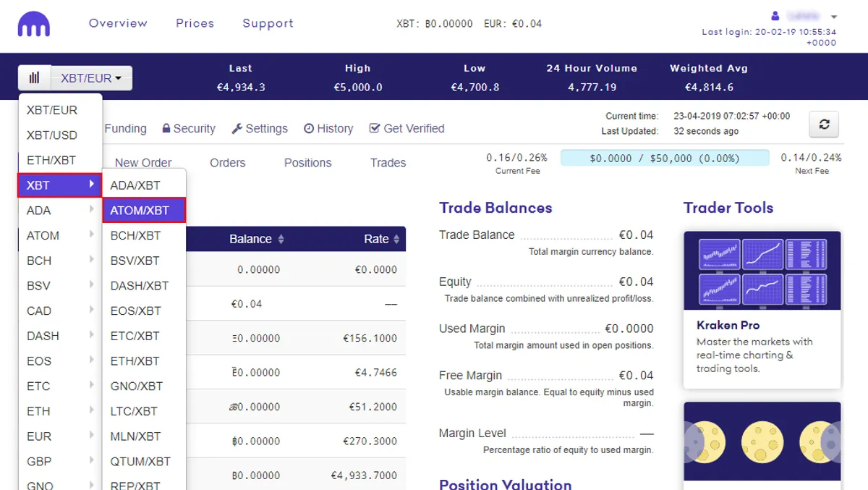Select ATOM/XBT from the submenu
This screenshot has height=490, width=868.
(144, 211)
